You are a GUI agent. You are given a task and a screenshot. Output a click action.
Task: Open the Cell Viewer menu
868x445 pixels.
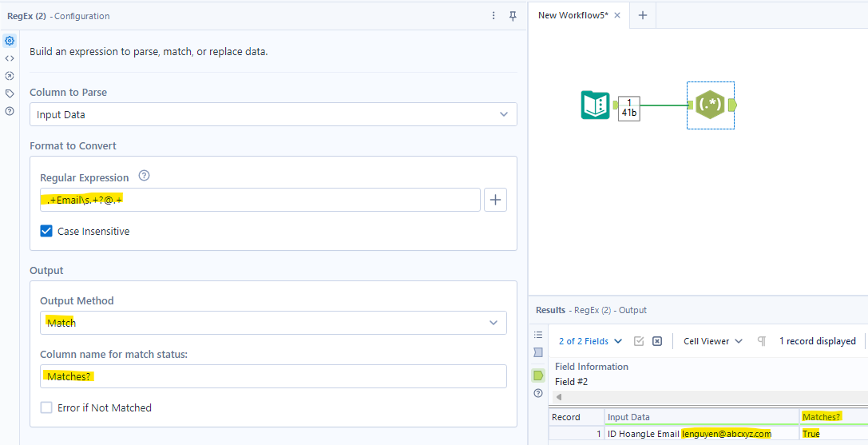[712, 341]
